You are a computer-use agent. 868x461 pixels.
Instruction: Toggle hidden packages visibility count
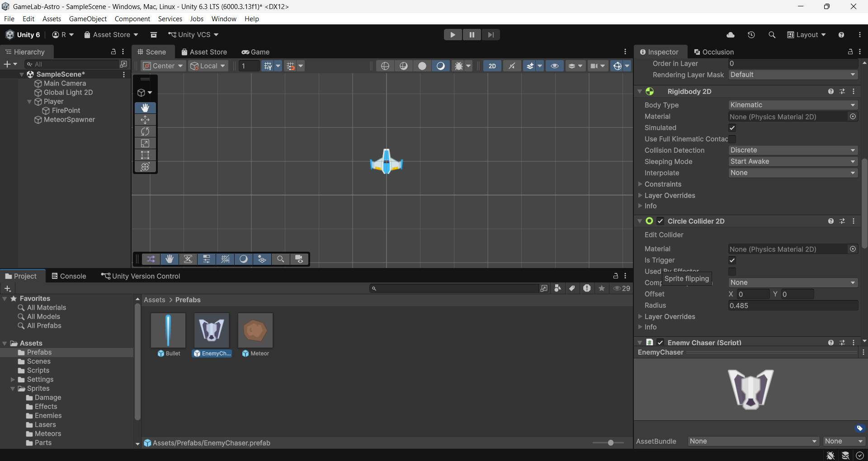pos(622,288)
